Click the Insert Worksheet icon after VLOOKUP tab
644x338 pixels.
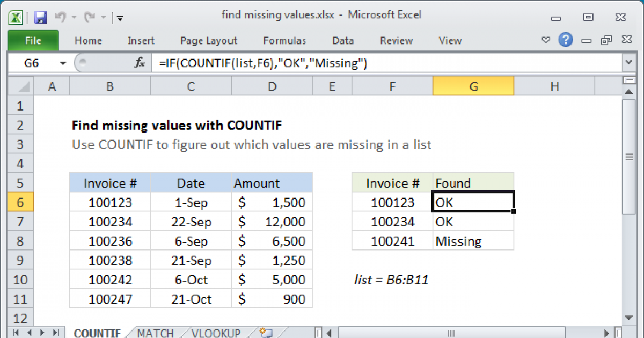coord(264,333)
